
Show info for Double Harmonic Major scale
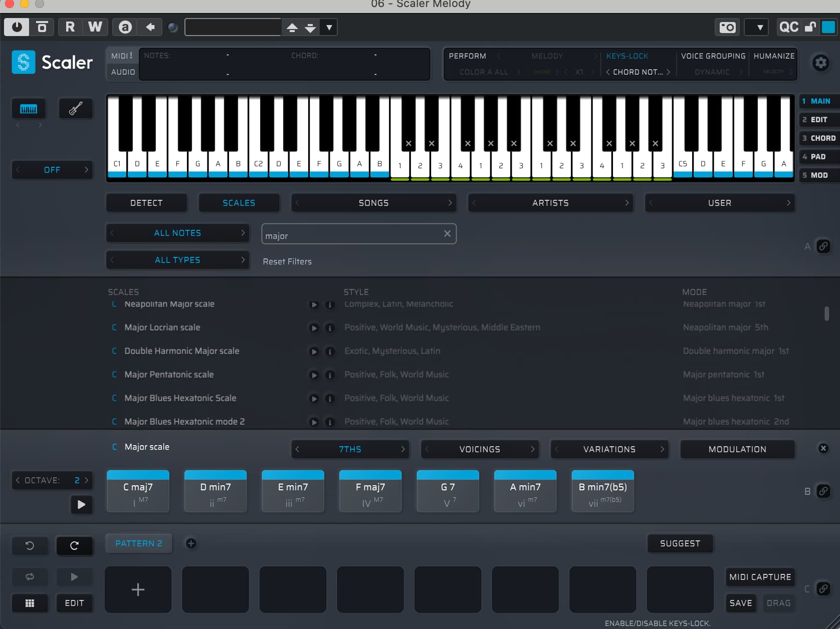click(x=330, y=352)
